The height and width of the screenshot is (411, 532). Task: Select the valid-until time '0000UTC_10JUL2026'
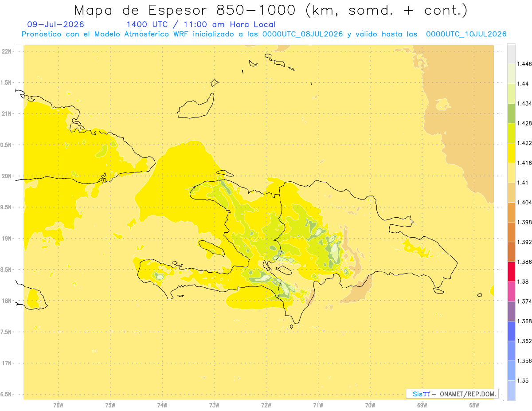point(466,34)
